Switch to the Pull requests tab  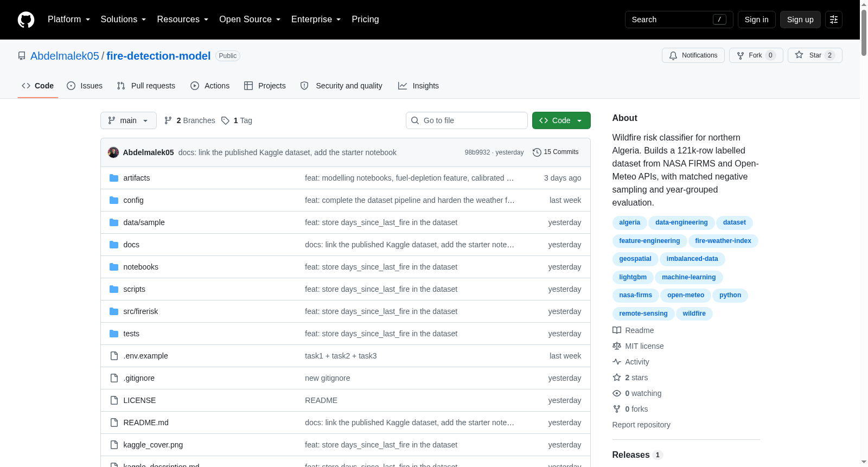pyautogui.click(x=146, y=86)
